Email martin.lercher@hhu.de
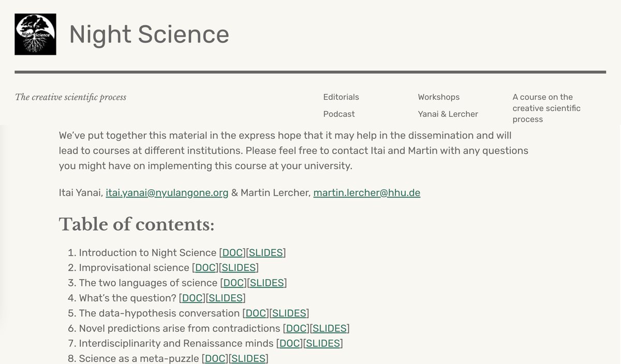This screenshot has width=621, height=364. (367, 193)
